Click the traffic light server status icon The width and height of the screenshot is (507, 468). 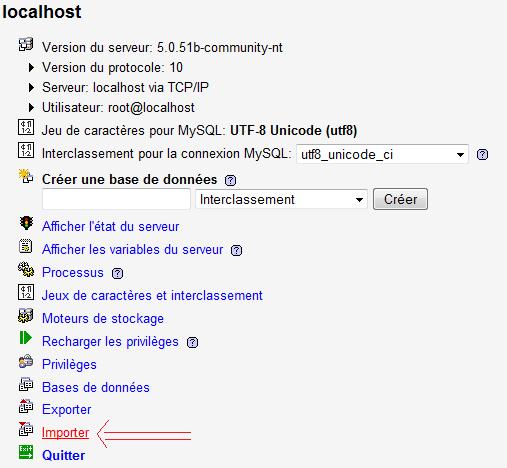(x=26, y=223)
